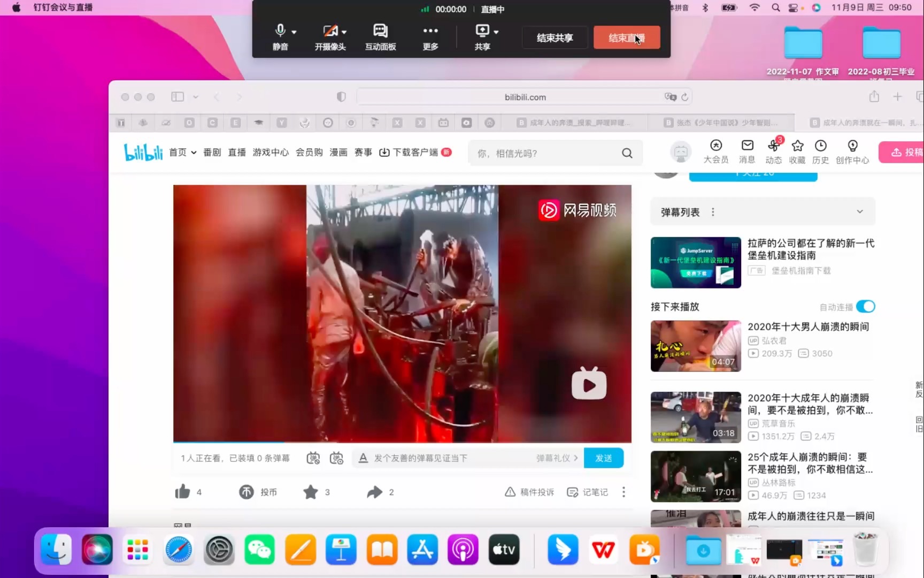Open 动态 feed icon with badge
The width and height of the screenshot is (924, 578).
[x=774, y=152]
